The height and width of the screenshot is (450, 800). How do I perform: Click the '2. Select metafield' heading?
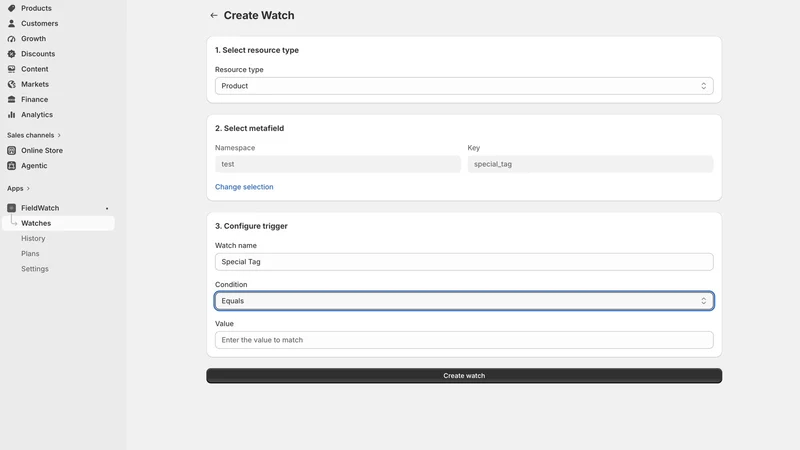[249, 128]
